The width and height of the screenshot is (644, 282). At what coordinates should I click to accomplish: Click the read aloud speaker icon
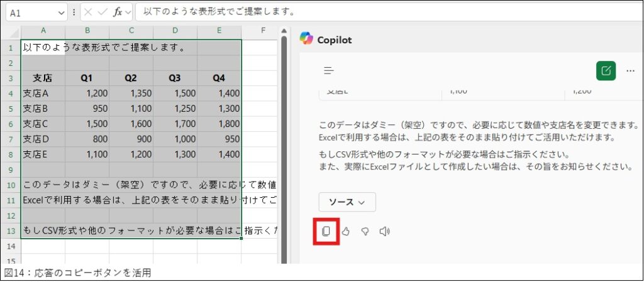(384, 231)
